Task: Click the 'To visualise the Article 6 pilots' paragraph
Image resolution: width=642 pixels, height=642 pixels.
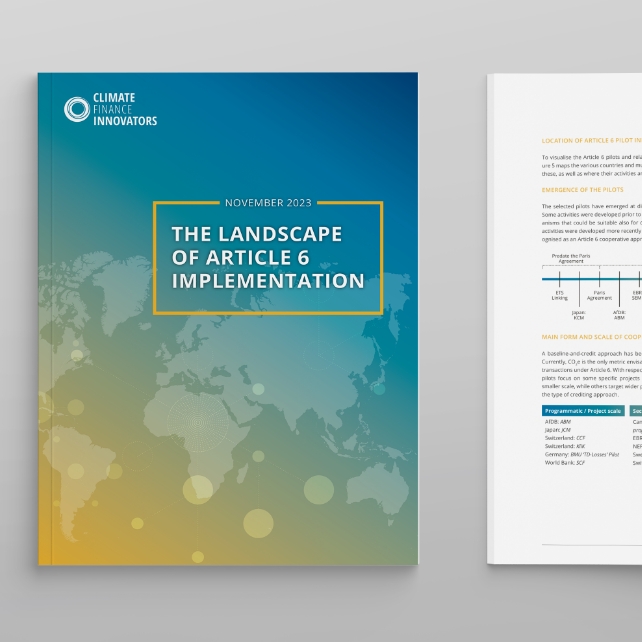Action: click(592, 165)
